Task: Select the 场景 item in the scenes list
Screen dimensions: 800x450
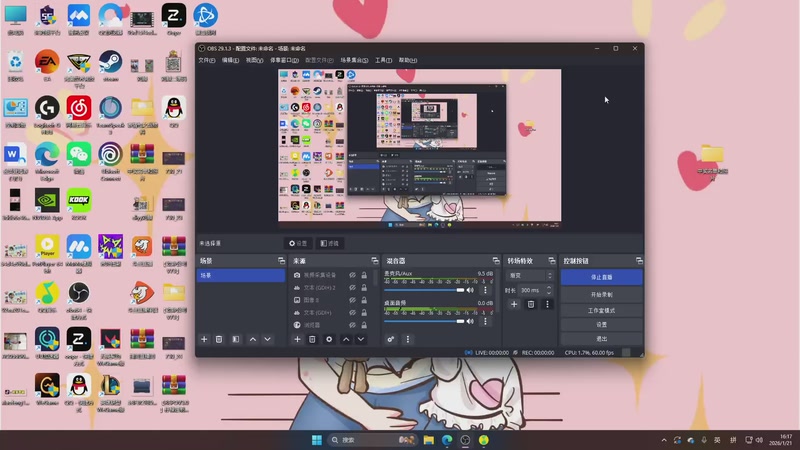Action: [241, 276]
